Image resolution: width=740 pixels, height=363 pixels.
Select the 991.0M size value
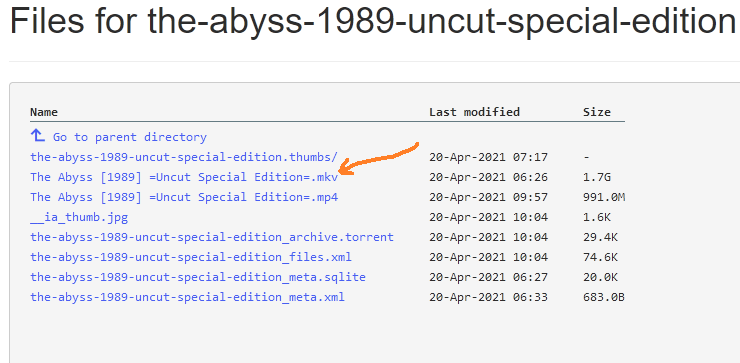pos(604,197)
